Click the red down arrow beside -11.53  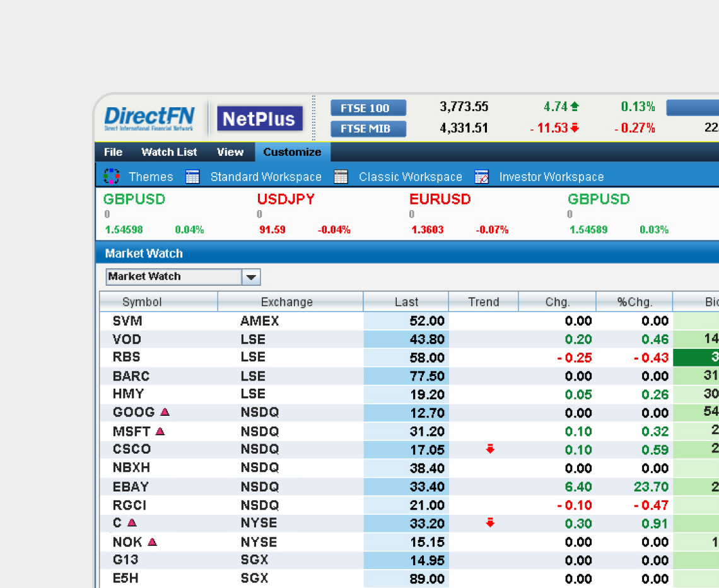point(575,128)
